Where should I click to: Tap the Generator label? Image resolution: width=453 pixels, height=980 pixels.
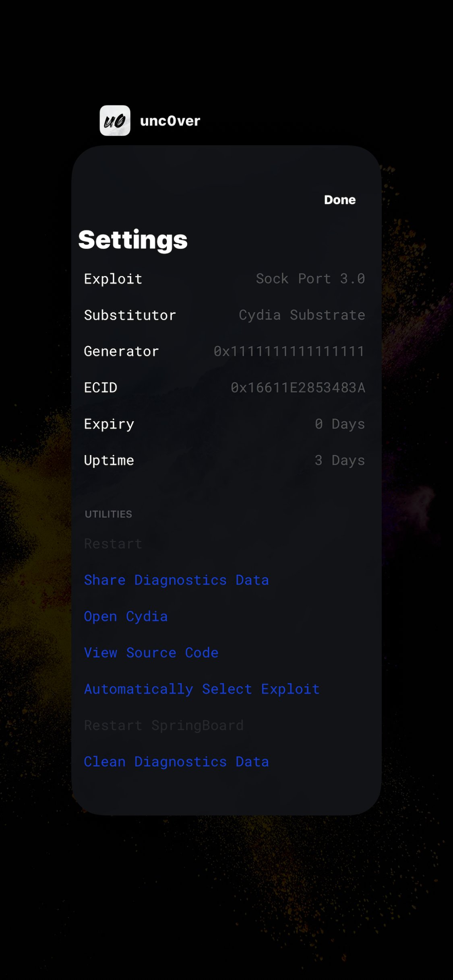tap(121, 352)
